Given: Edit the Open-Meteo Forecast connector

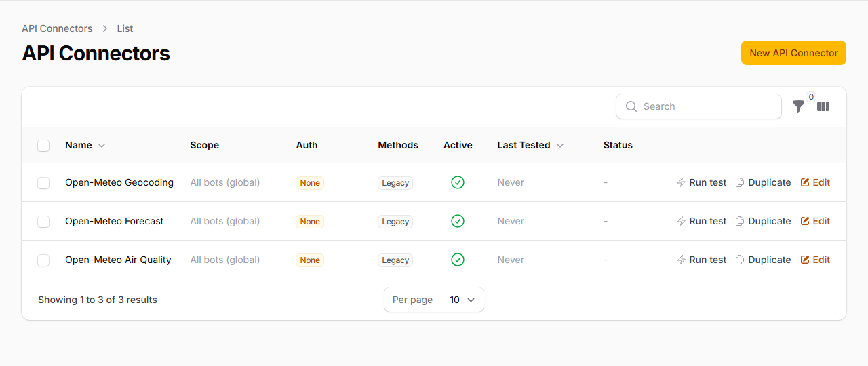Looking at the screenshot, I should (815, 221).
